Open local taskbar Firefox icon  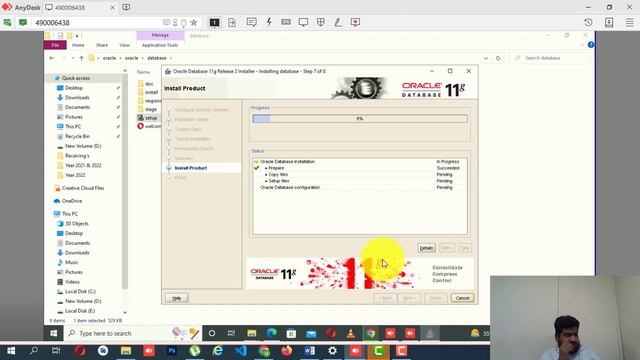[x=287, y=351]
